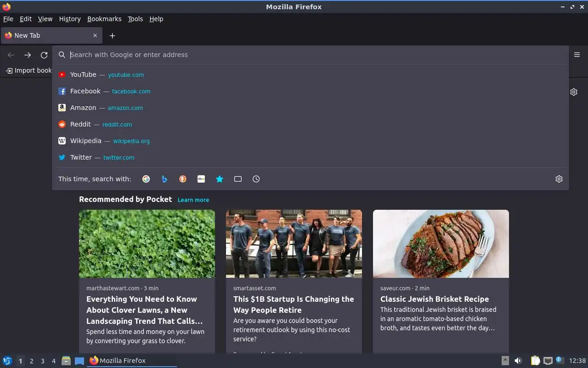Switch to workspace 3

tap(42, 361)
